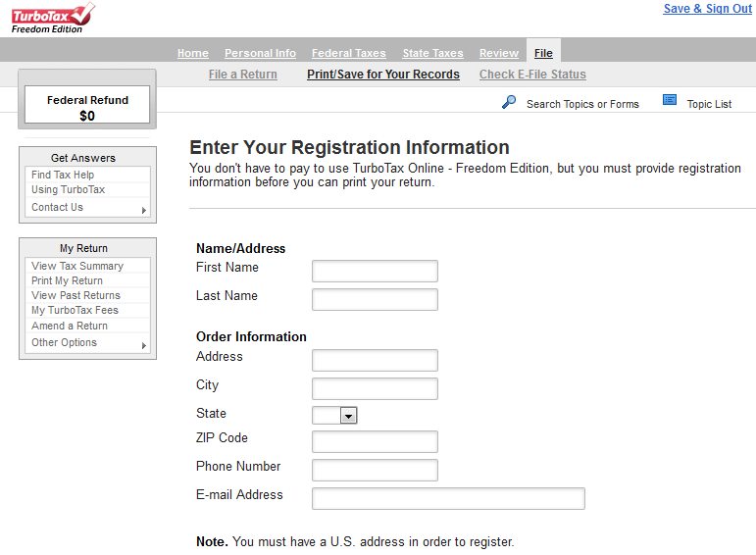This screenshot has height=555, width=756.
Task: Click the Topic List icon
Action: (x=669, y=100)
